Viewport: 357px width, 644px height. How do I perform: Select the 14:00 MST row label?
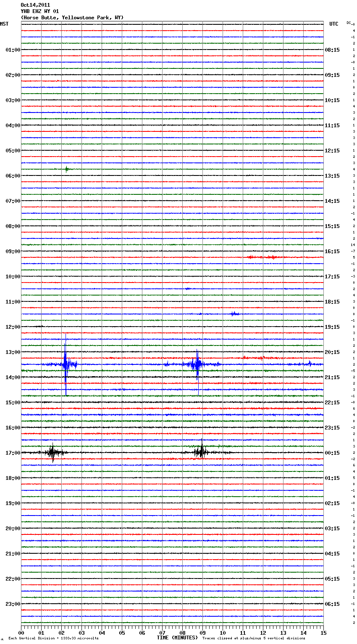click(x=13, y=377)
